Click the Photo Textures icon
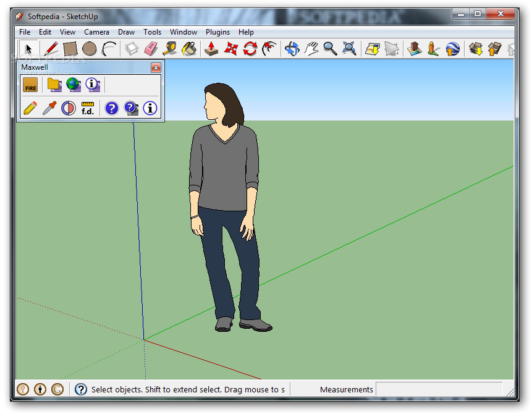Screen dimensions: 532x414 coord(433,49)
